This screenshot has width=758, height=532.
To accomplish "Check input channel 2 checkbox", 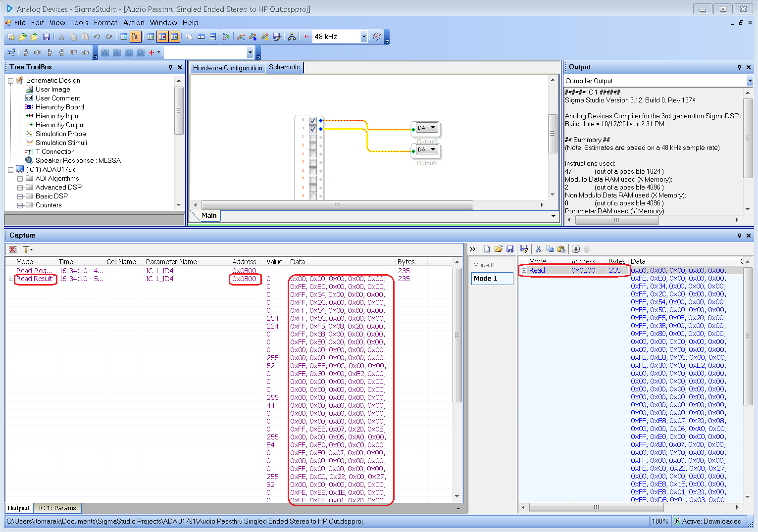I will point(313,137).
